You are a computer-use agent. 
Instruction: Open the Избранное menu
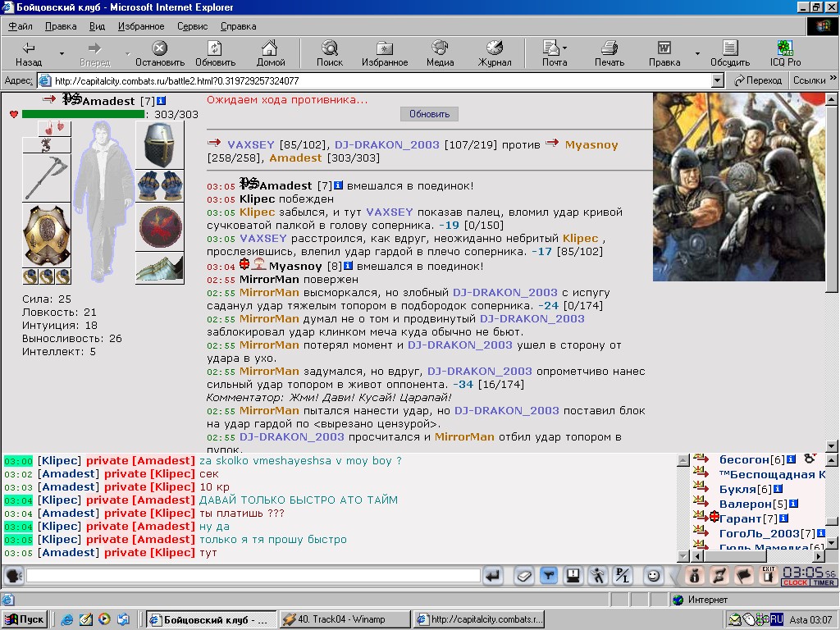pyautogui.click(x=141, y=26)
